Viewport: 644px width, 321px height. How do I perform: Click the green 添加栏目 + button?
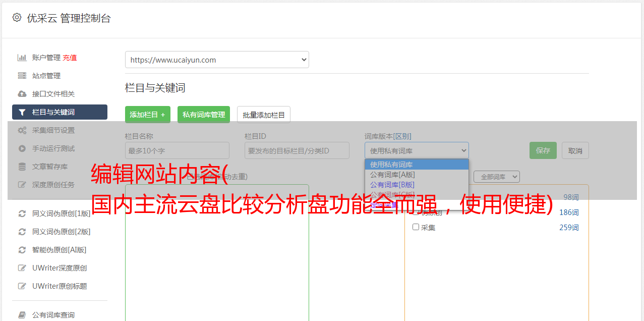point(148,115)
